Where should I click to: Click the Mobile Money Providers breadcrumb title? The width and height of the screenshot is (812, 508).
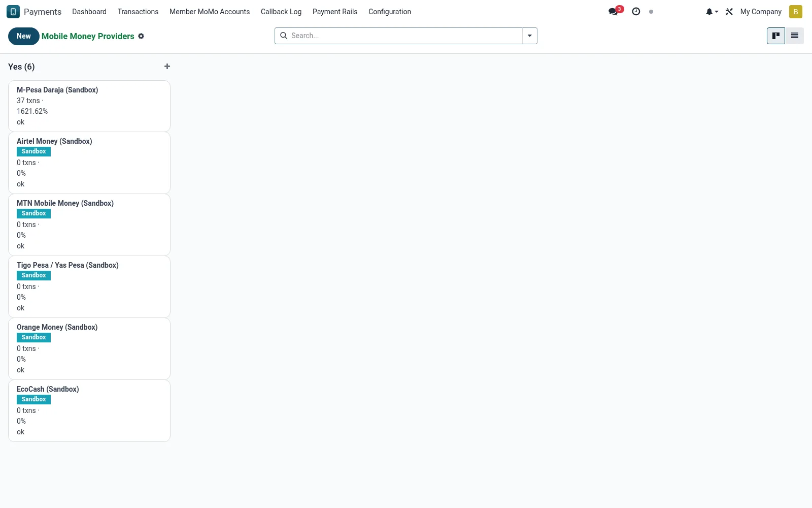[x=88, y=36]
